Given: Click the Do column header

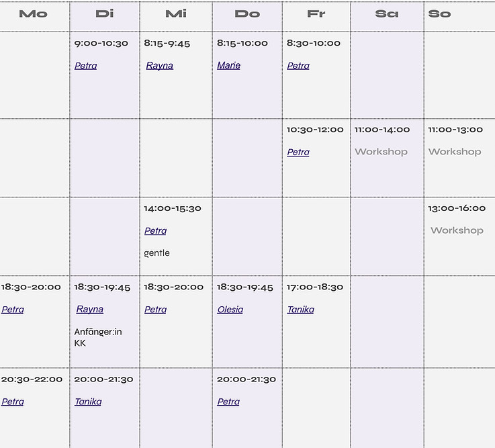Looking at the screenshot, I should coord(247,14).
